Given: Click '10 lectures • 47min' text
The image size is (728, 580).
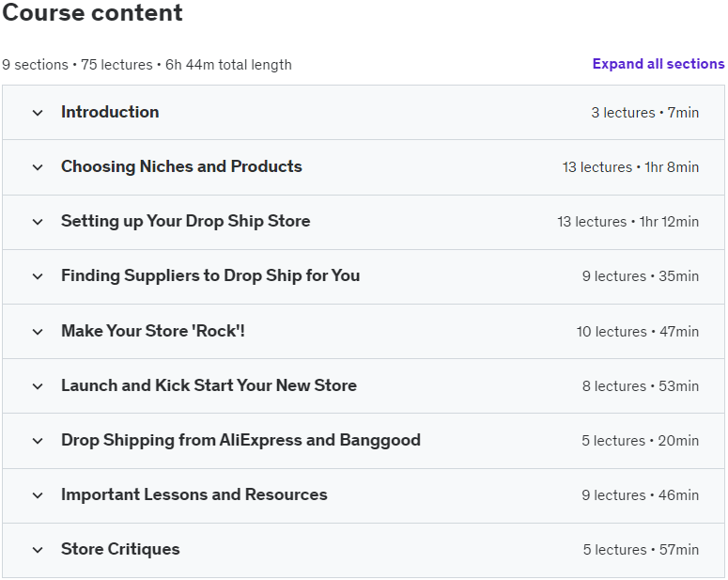Looking at the screenshot, I should click(x=638, y=332).
